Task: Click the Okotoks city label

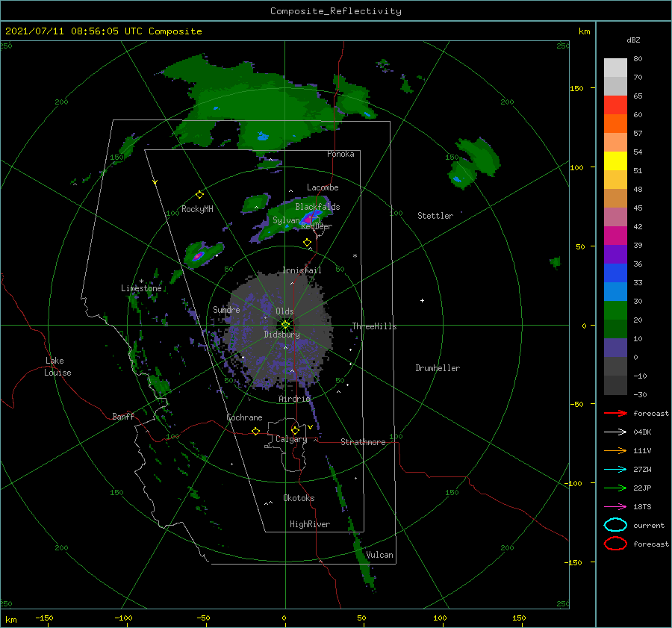Action: pos(299,497)
